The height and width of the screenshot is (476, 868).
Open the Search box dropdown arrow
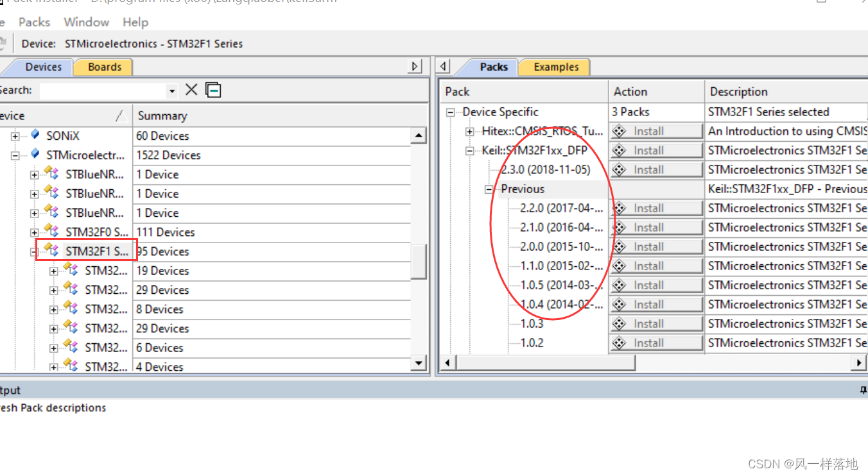(x=172, y=91)
